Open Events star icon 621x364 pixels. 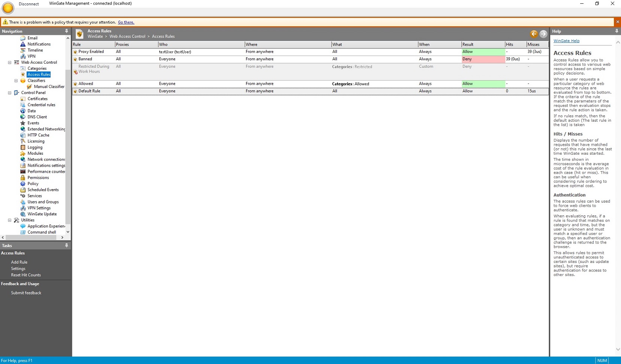[23, 123]
